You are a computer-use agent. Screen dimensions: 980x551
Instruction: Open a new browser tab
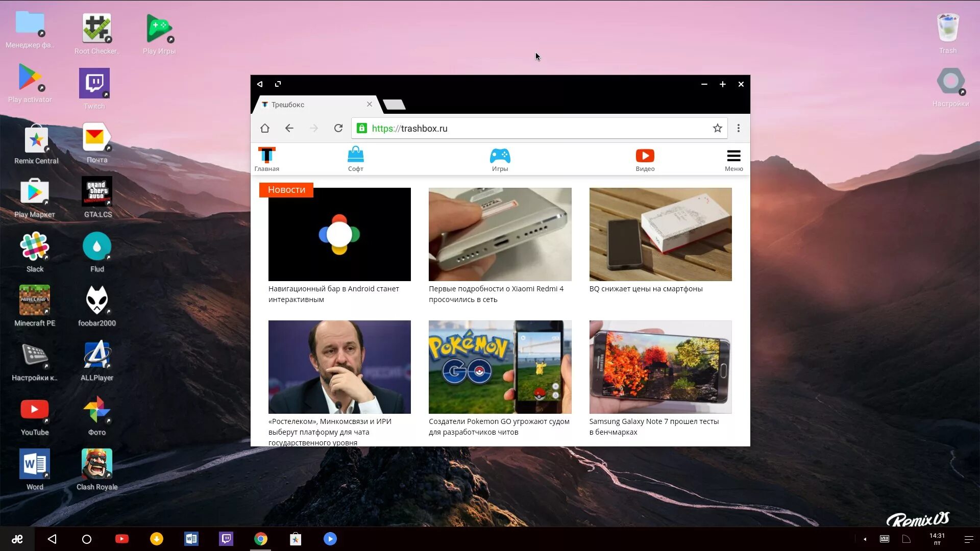point(394,105)
